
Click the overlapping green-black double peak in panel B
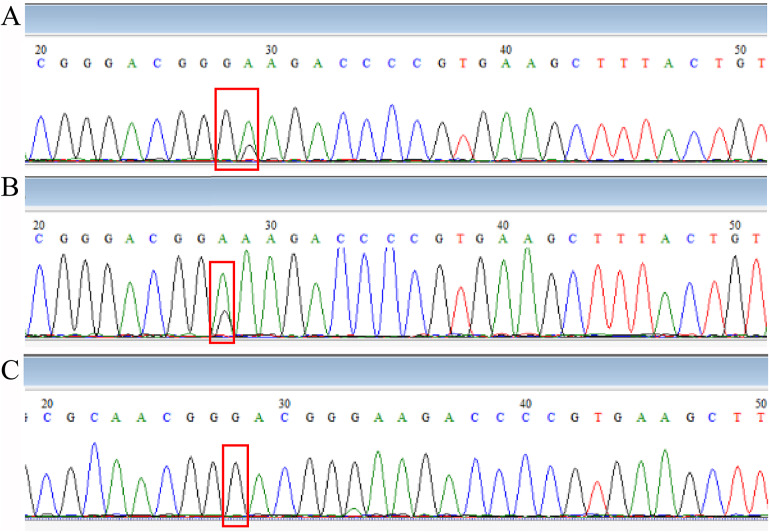coord(224,305)
